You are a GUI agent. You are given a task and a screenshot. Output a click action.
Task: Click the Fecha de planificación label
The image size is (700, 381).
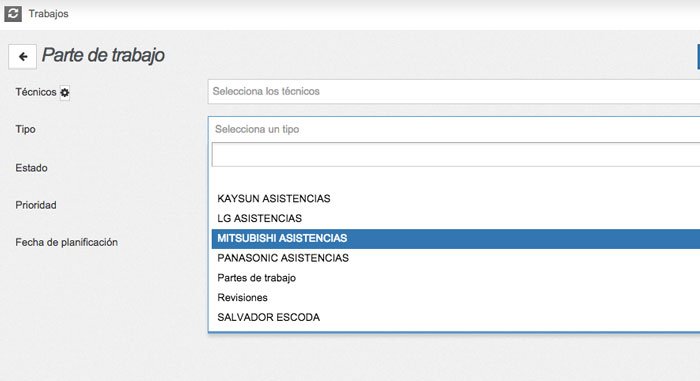click(x=67, y=242)
